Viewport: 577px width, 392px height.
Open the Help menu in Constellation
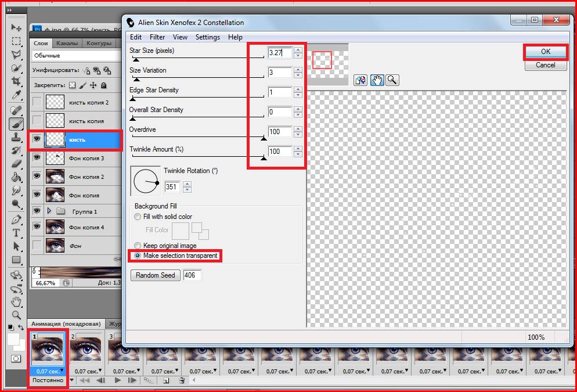(x=235, y=37)
